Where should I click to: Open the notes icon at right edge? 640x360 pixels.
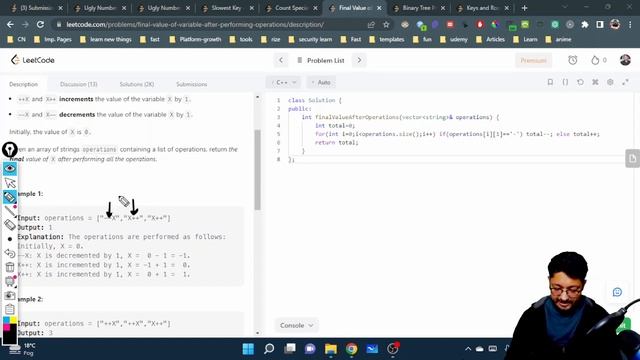pyautogui.click(x=632, y=158)
